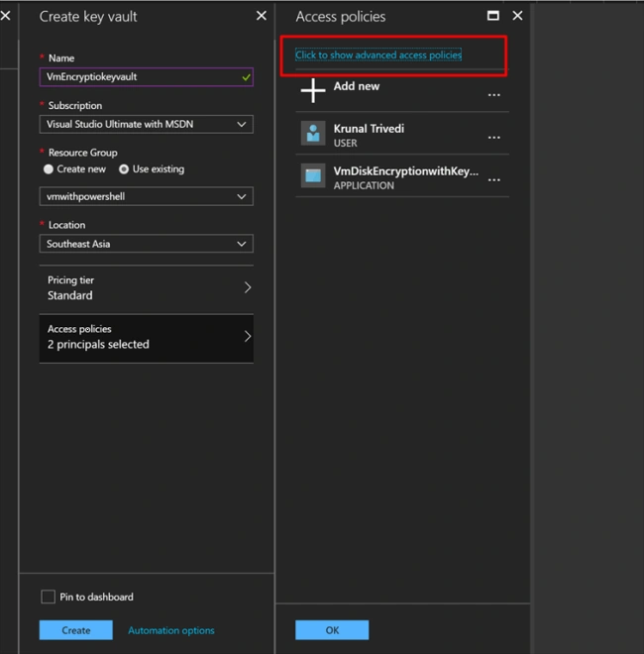The image size is (644, 654).
Task: Click the Add new plus icon
Action: tap(313, 90)
